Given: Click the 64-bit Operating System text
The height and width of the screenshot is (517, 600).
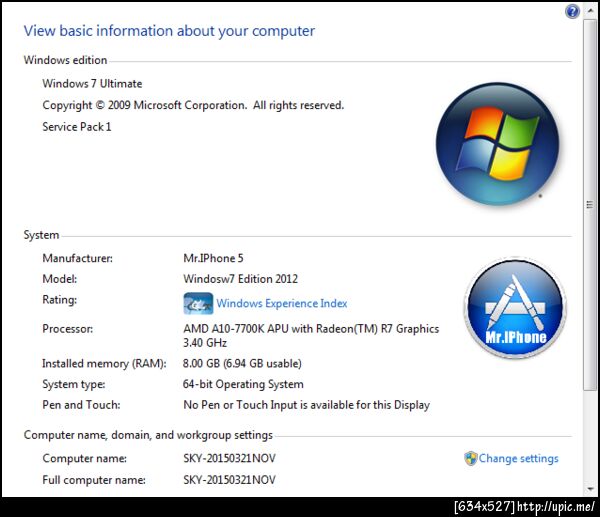Looking at the screenshot, I should 243,384.
